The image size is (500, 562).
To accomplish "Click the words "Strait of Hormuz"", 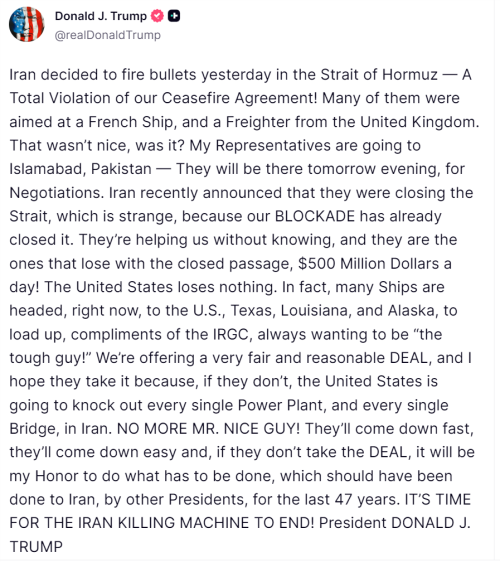I will point(379,75).
